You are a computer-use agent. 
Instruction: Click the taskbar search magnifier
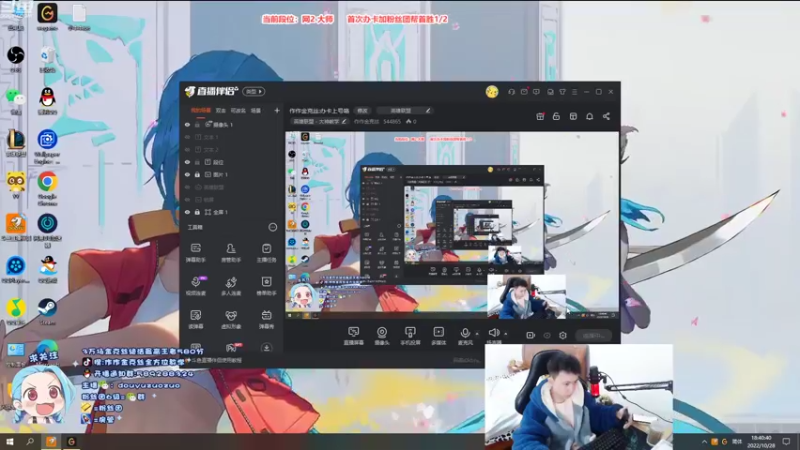point(30,442)
